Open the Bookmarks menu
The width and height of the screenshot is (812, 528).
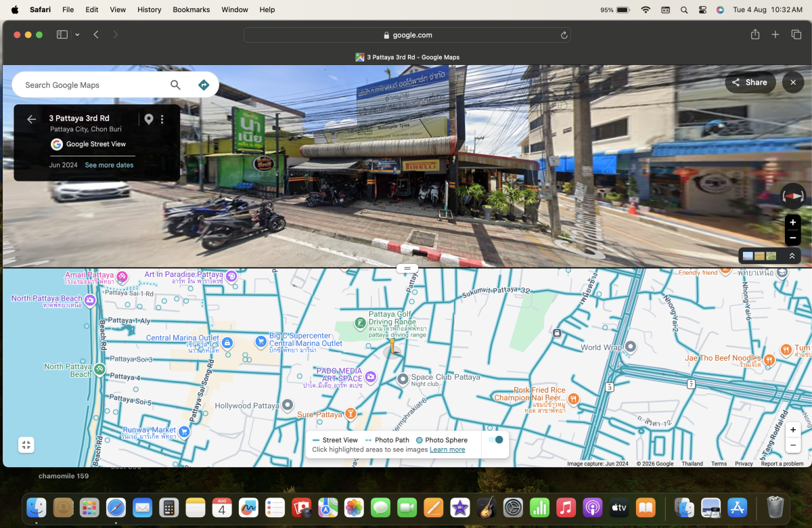click(191, 9)
